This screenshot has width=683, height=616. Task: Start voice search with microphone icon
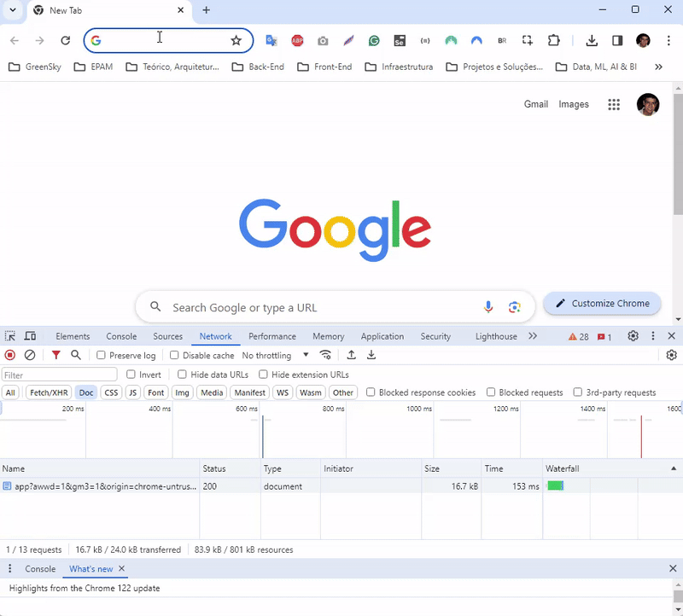(x=488, y=307)
